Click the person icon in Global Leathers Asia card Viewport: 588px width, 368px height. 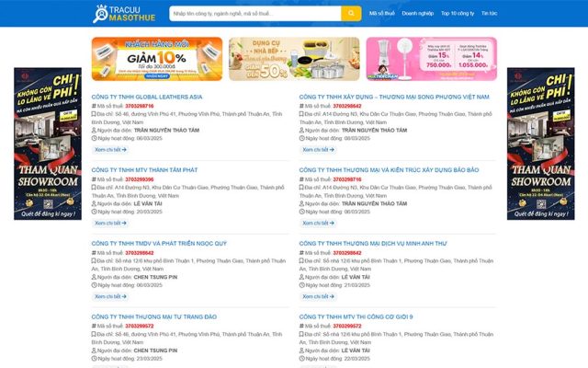tap(94, 131)
